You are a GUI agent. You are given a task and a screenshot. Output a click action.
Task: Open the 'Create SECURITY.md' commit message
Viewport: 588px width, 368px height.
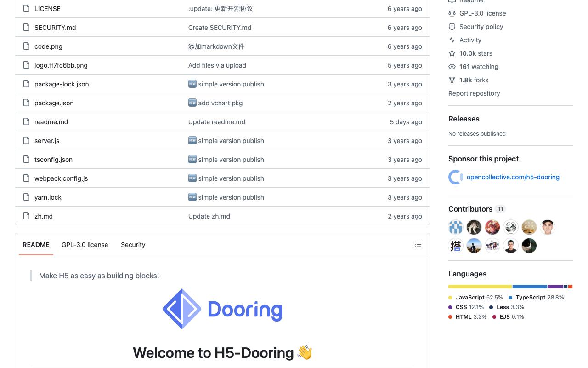tap(220, 28)
